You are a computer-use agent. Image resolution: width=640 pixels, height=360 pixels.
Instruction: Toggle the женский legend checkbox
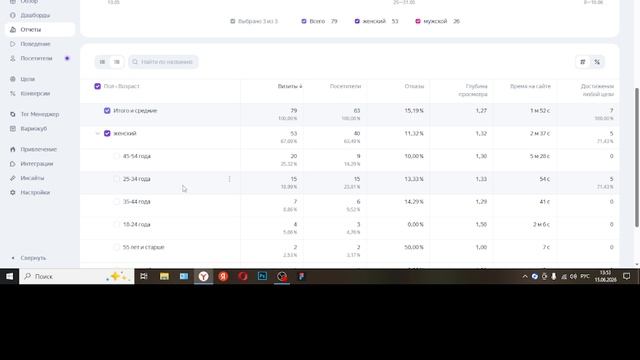pyautogui.click(x=357, y=21)
